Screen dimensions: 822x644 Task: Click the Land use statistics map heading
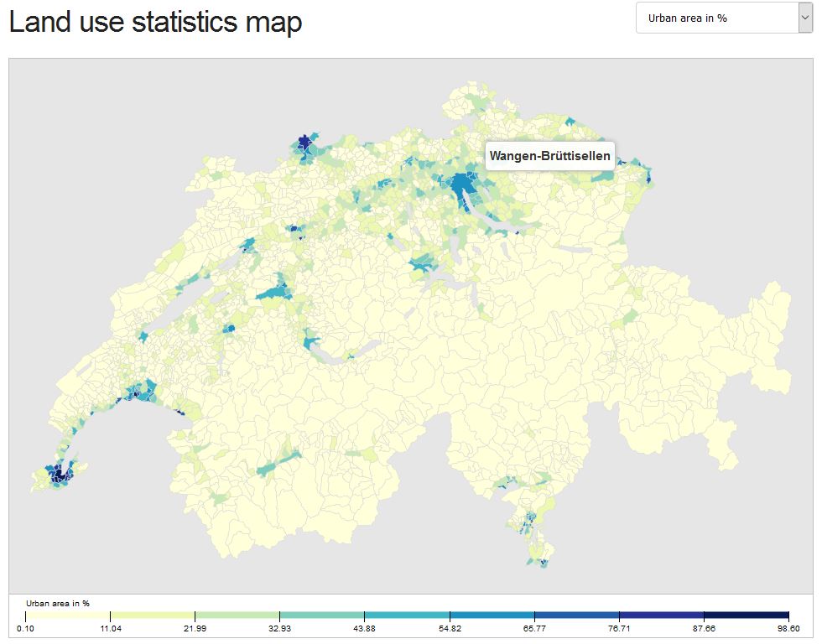pos(153,22)
